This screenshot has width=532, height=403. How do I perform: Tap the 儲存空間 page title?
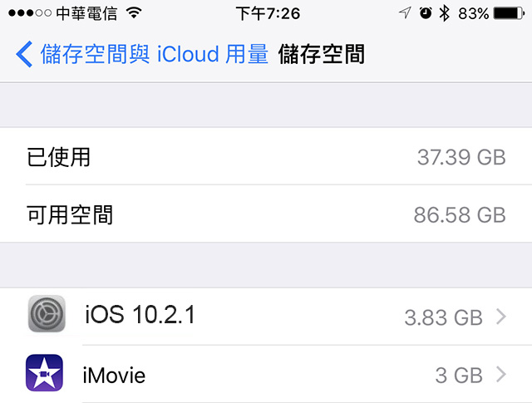coord(322,54)
